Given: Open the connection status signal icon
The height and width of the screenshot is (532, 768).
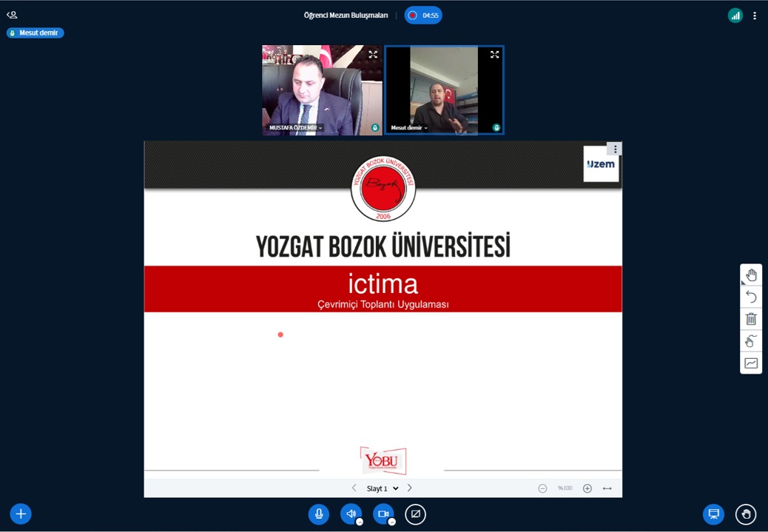Looking at the screenshot, I should pyautogui.click(x=735, y=16).
